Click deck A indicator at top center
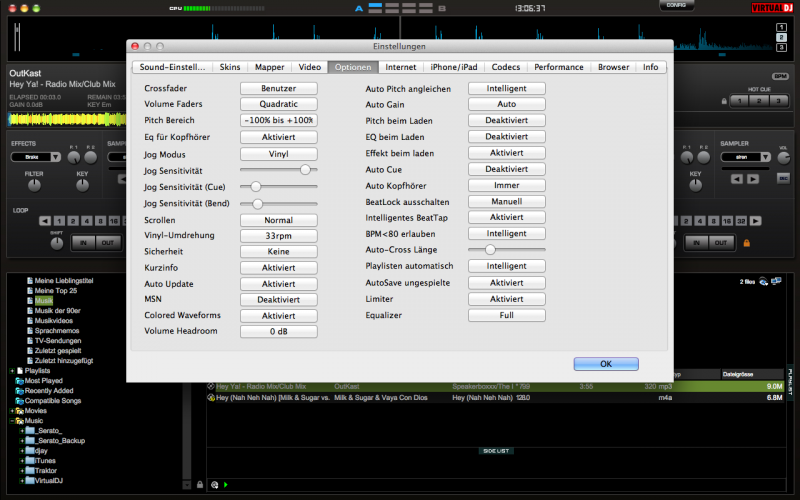 359,9
